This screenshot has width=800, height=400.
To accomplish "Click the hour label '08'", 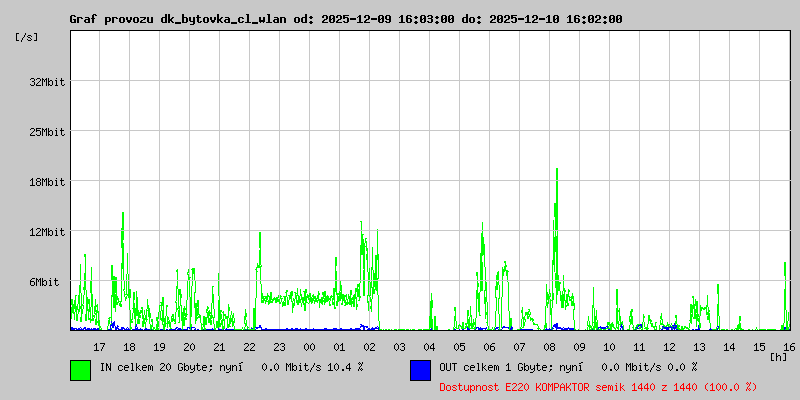I will [549, 347].
